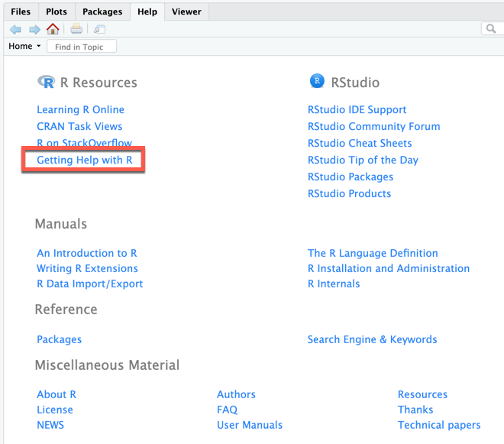Open R Data Import/Export manual
The height and width of the screenshot is (444, 504).
coord(89,284)
